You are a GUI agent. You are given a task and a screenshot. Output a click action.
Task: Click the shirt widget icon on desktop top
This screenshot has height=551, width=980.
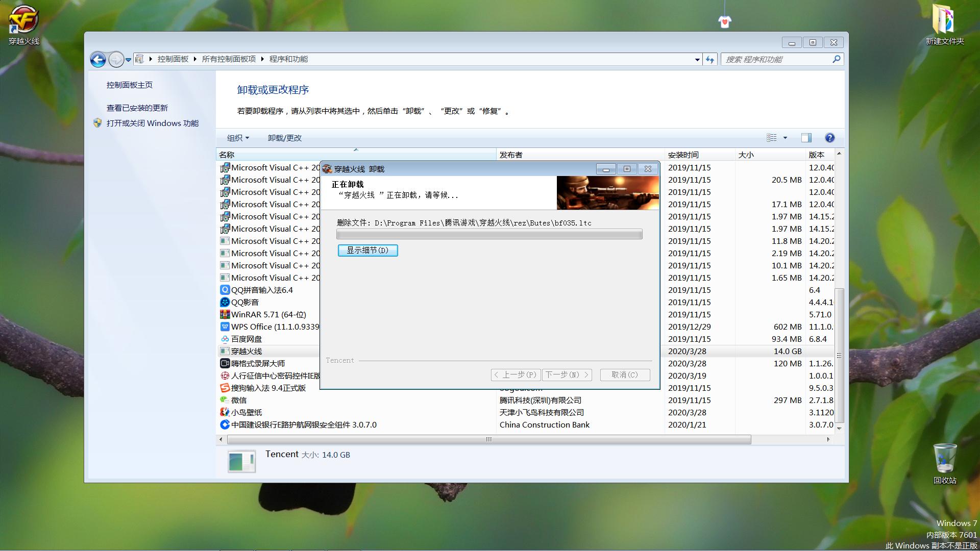point(725,21)
